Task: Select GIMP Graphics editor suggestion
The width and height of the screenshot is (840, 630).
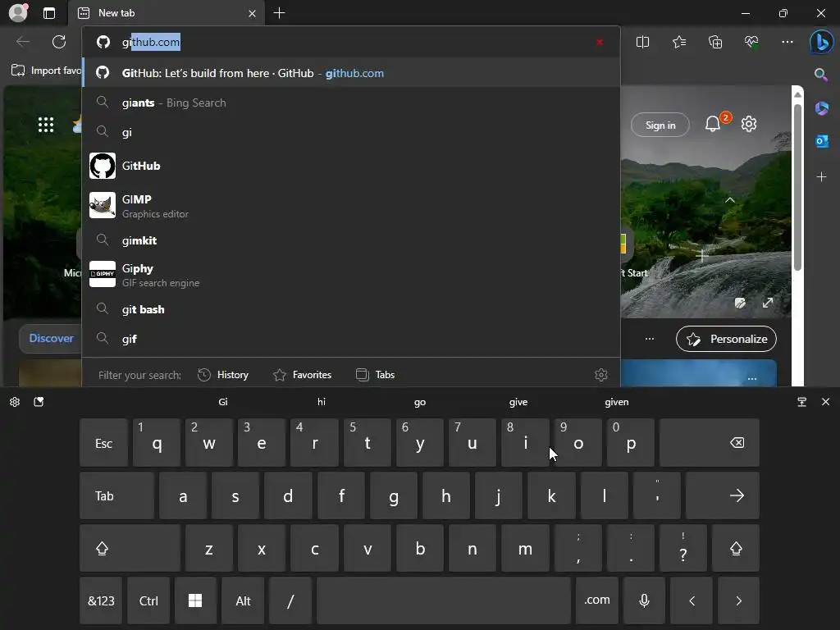Action: [351, 206]
